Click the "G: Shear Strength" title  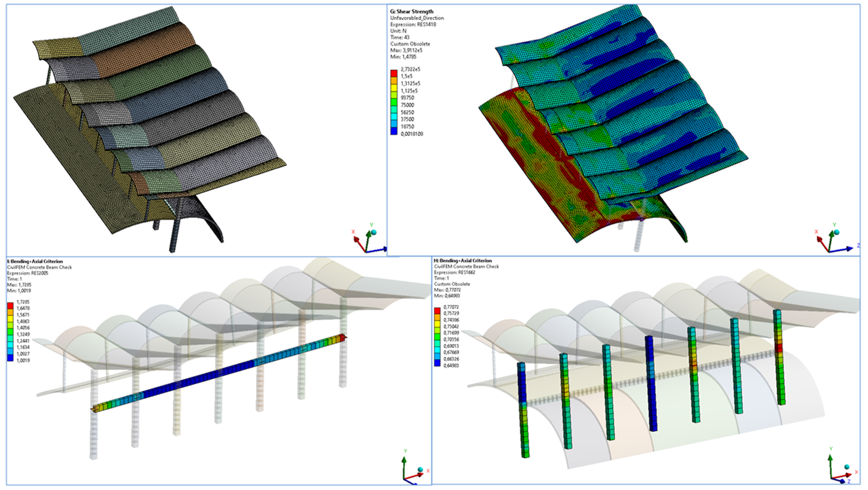tap(411, 11)
